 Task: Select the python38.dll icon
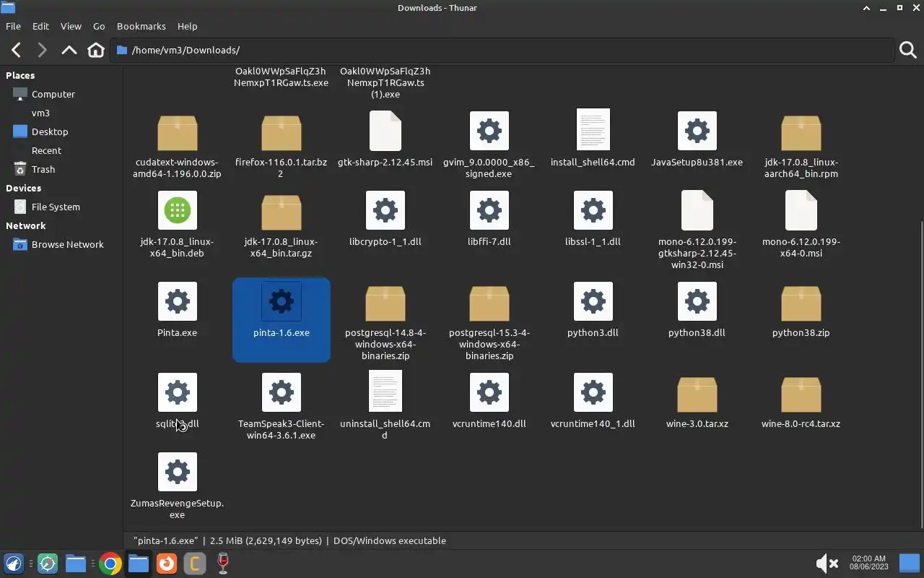(x=697, y=301)
